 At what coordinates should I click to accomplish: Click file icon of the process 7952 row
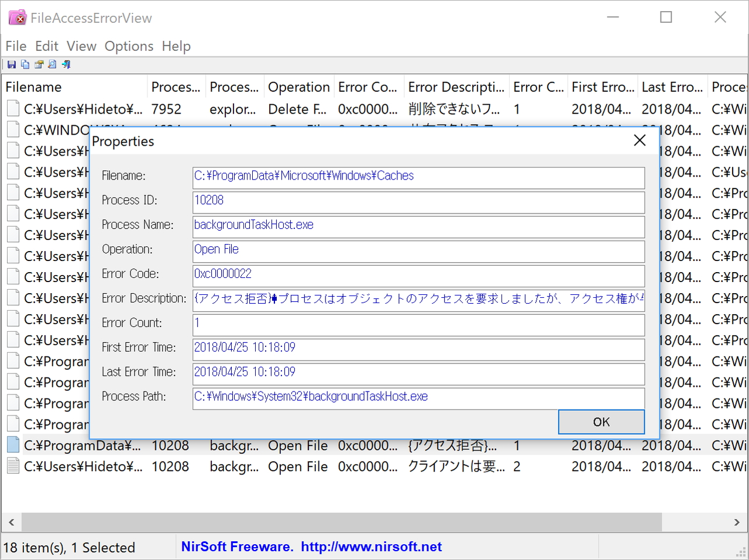coord(13,109)
